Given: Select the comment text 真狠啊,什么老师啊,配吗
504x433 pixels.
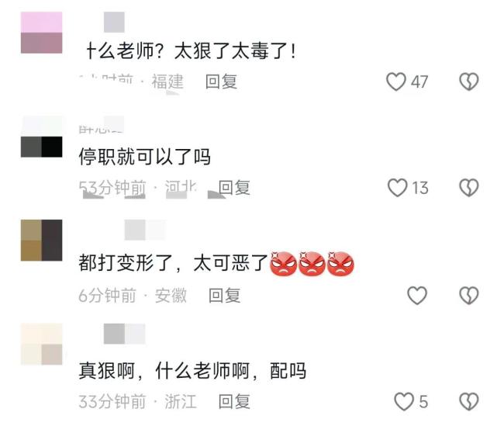Looking at the screenshot, I should click(x=192, y=371).
